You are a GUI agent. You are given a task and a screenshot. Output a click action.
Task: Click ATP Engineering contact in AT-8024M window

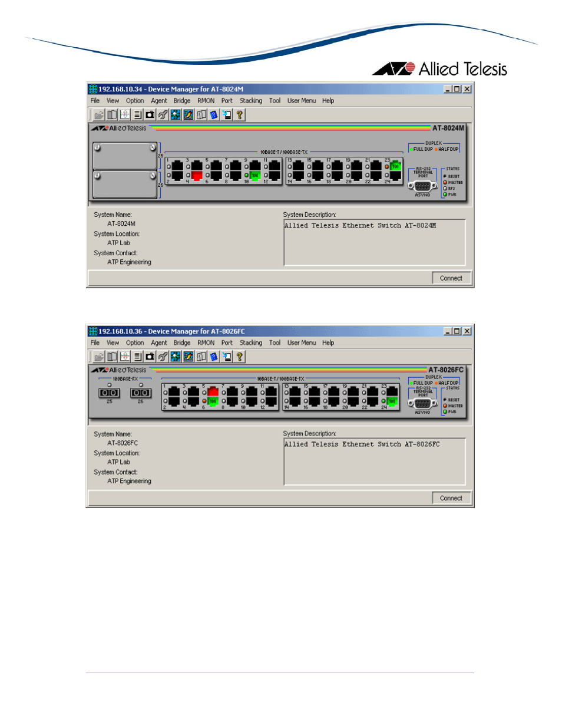point(129,262)
